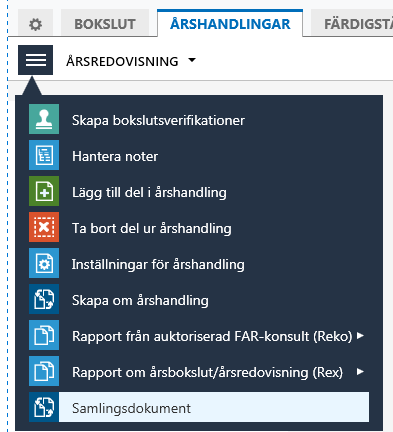Click the Hantera noter icon
The image size is (393, 432).
(x=44, y=155)
